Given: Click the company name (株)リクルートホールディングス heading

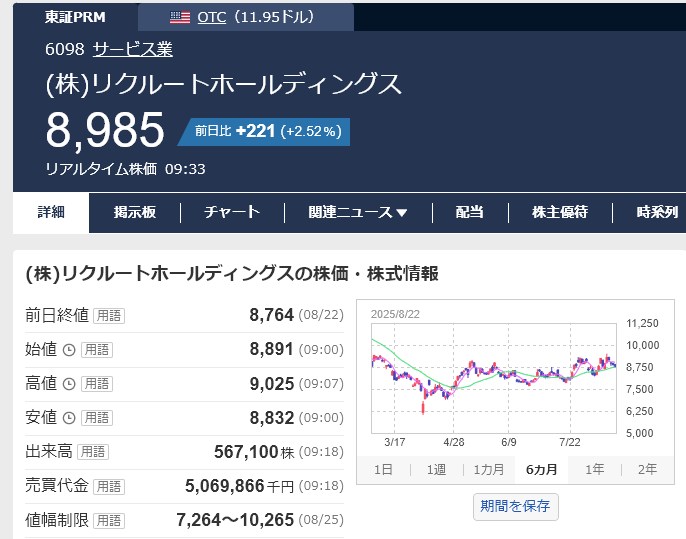Looking at the screenshot, I should (223, 84).
